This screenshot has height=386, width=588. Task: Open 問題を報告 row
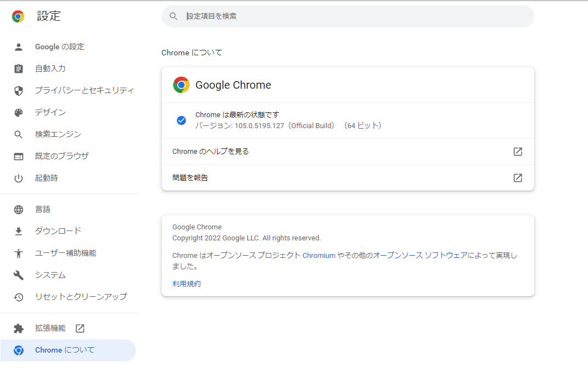pos(347,177)
